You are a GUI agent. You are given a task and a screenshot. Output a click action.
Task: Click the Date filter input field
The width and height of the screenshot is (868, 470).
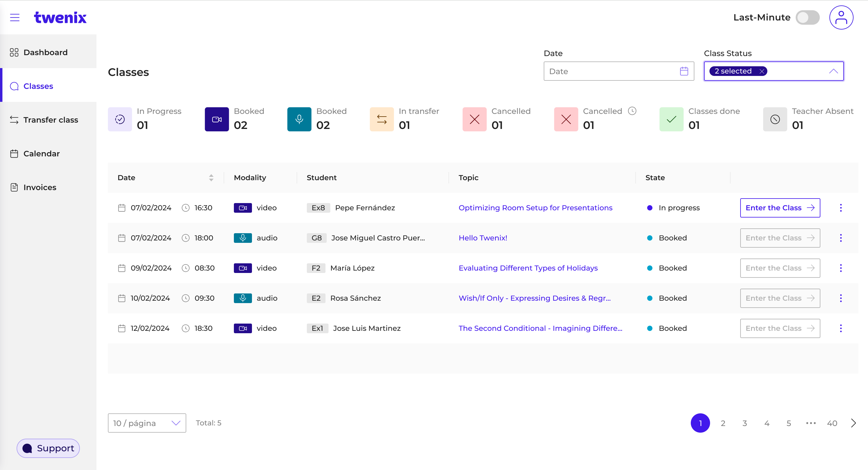click(619, 71)
